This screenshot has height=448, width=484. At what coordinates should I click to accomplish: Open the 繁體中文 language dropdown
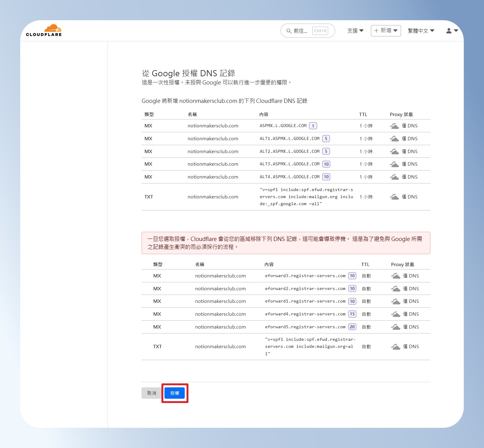click(x=421, y=31)
